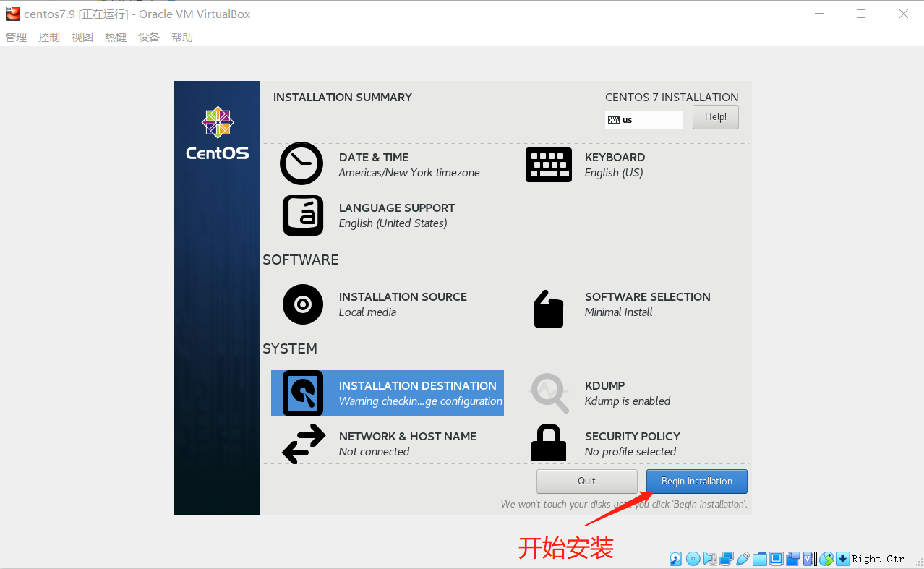Open the 帮助 menu
Image resolution: width=924 pixels, height=569 pixels.
182,38
